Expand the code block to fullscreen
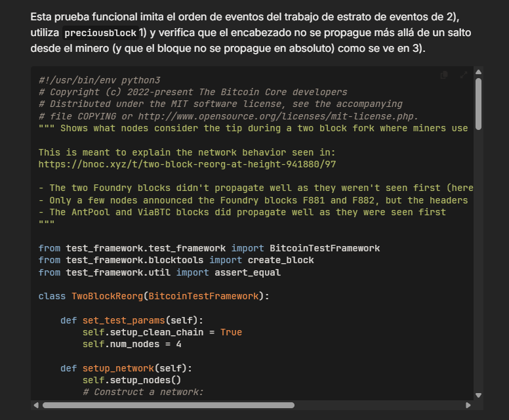This screenshot has height=420, width=509. (x=463, y=75)
